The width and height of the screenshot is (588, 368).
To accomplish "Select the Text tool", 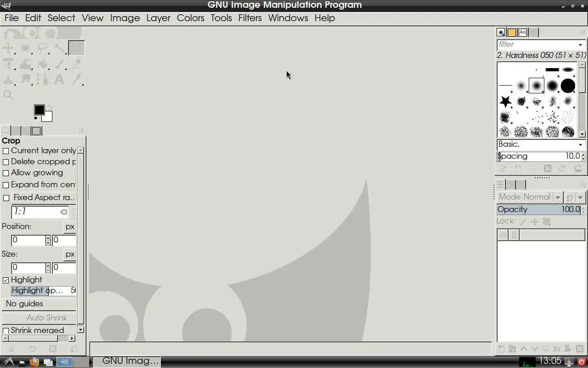I will coord(60,80).
